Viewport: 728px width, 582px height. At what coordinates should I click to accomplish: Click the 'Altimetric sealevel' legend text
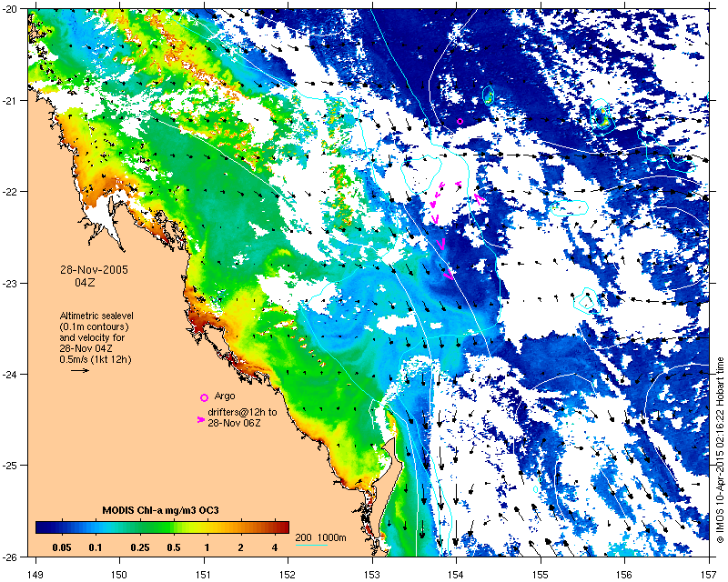96,316
